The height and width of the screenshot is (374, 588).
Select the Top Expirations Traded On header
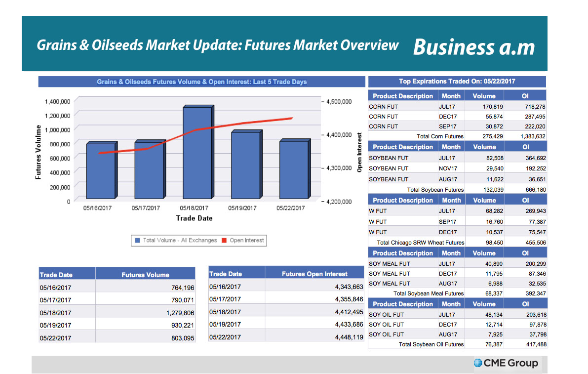tap(457, 82)
